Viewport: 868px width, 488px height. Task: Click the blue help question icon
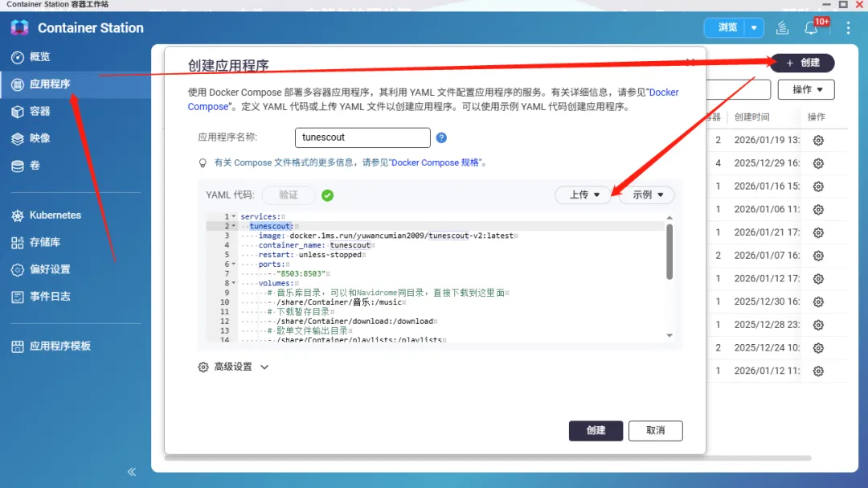pos(441,137)
